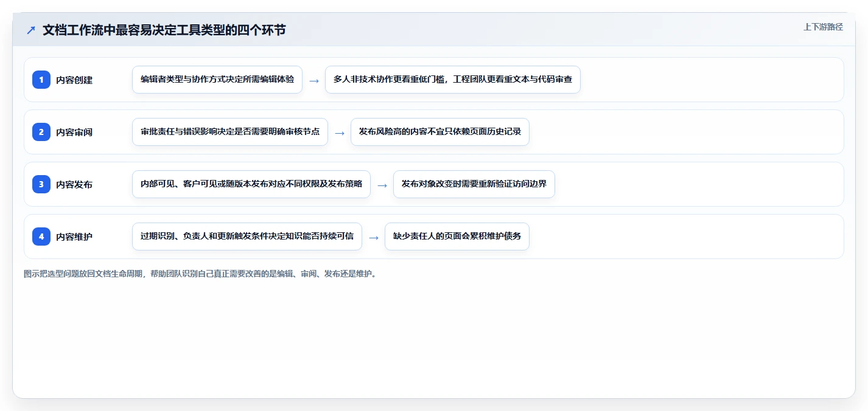
Task: Select the 内容审阅 stage label
Action: 74,132
